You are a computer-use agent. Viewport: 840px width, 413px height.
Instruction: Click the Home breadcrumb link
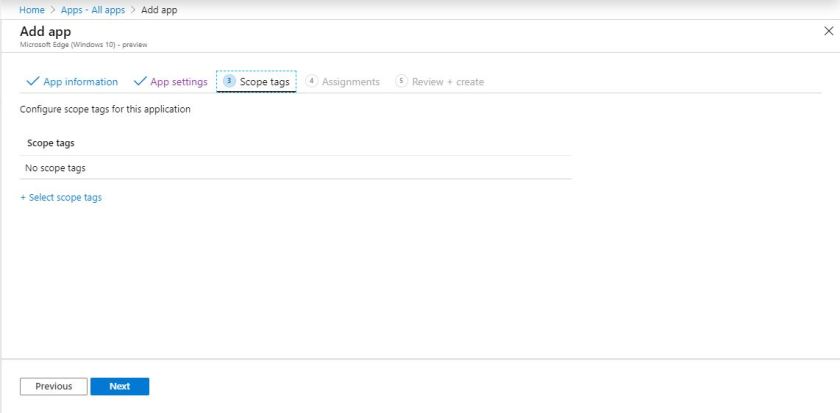pos(32,10)
